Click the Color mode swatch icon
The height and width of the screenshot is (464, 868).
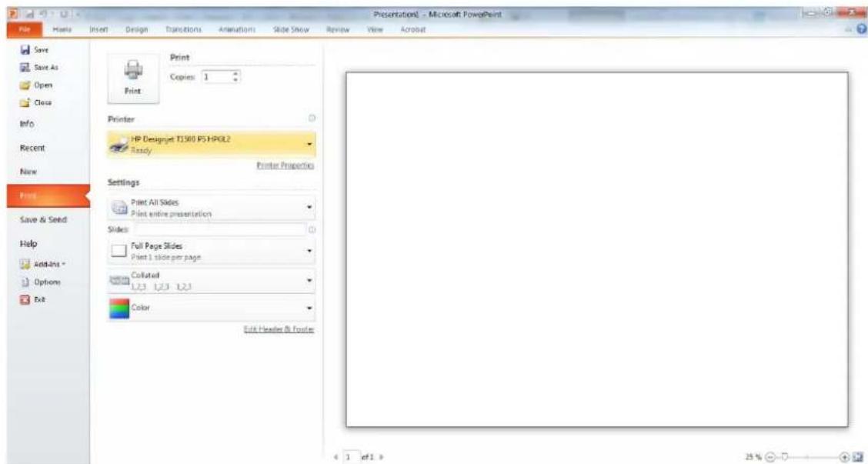coord(119,308)
